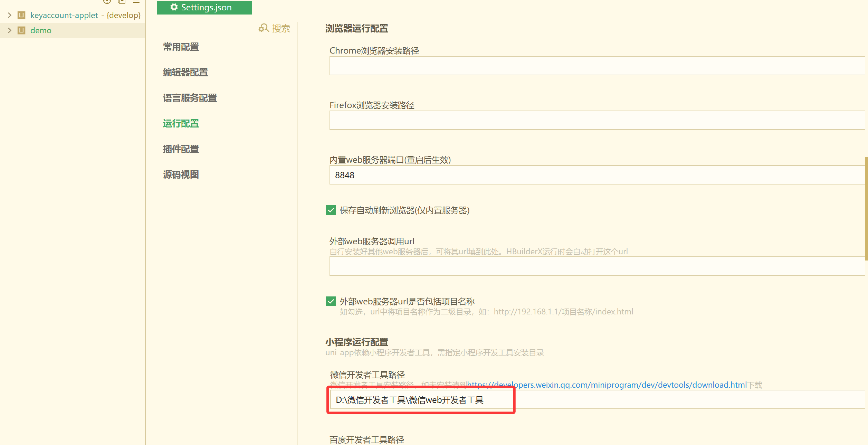Open 源码视图 source view
The height and width of the screenshot is (445, 868).
(181, 174)
